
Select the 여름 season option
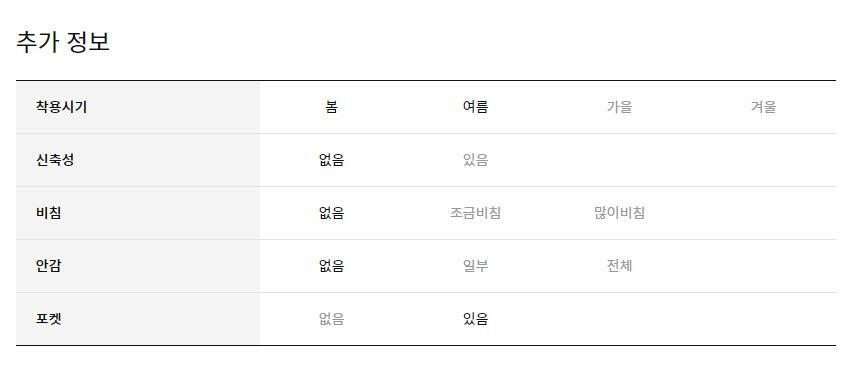pos(475,107)
